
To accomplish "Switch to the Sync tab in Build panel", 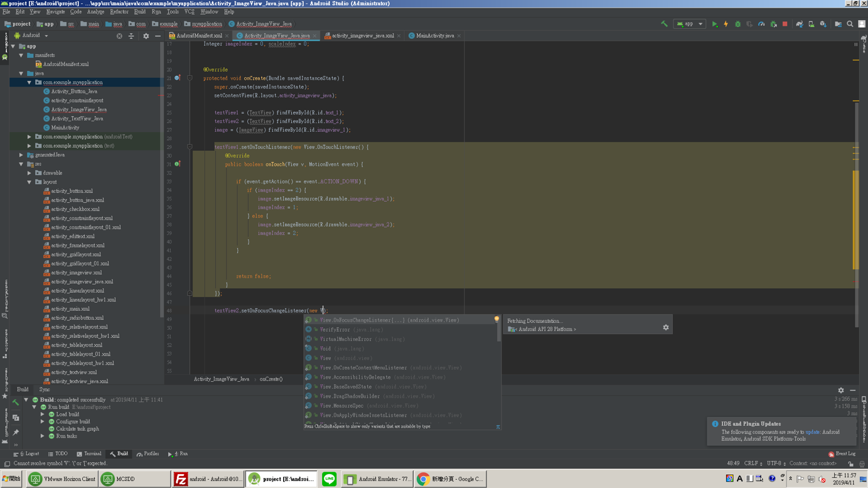I will 45,389.
